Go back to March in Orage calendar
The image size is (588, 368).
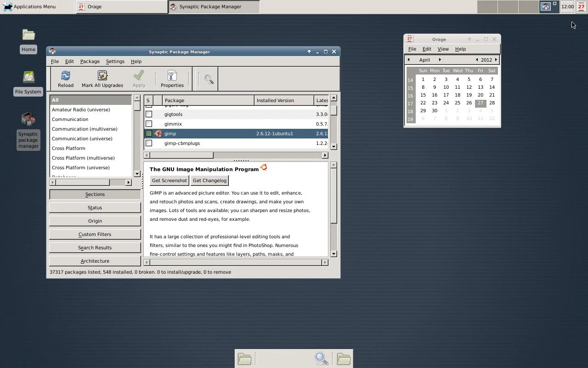click(408, 59)
